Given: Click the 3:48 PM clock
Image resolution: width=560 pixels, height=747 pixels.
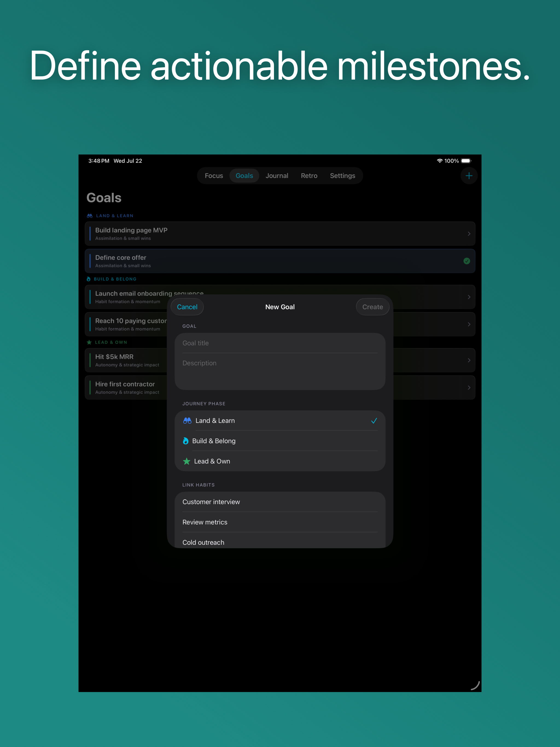Looking at the screenshot, I should 99,161.
